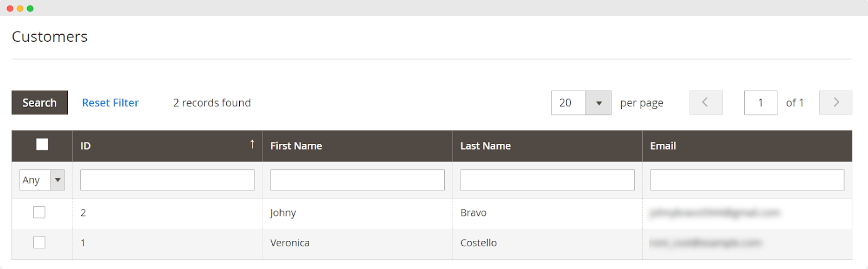The height and width of the screenshot is (269, 868).
Task: Sort by the First Name column
Action: click(x=296, y=146)
